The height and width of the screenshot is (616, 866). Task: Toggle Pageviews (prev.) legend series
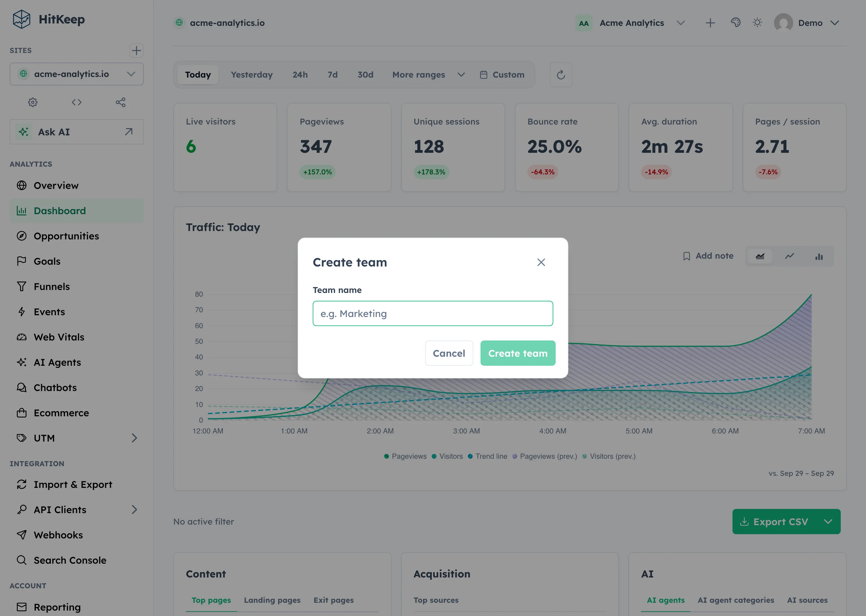click(x=545, y=456)
